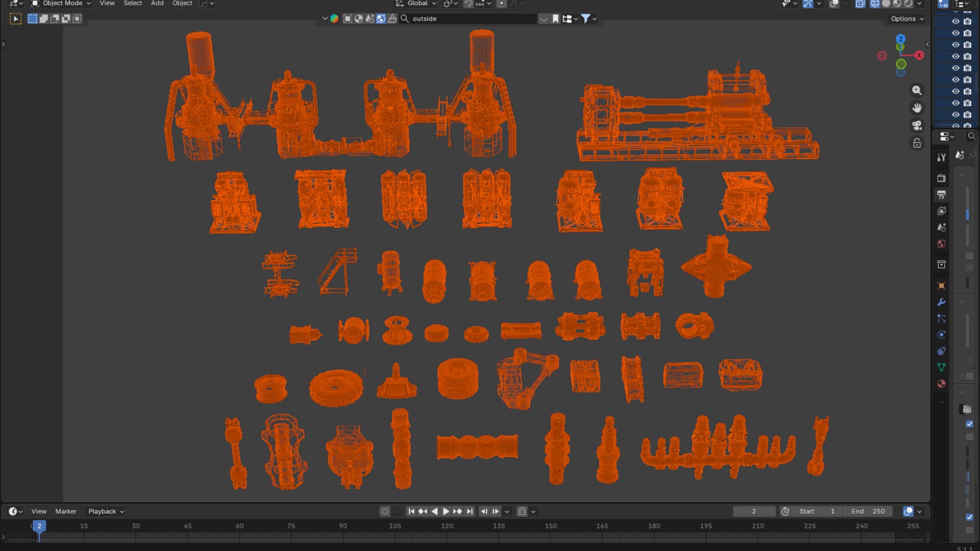This screenshot has height=551, width=980.
Task: Open the Object properties orange square tab
Action: coord(941,286)
